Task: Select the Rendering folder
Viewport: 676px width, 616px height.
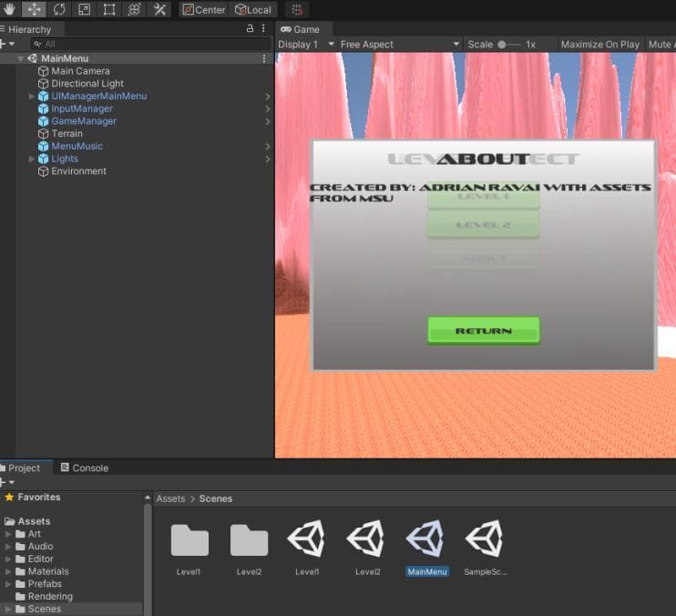Action: pyautogui.click(x=44, y=596)
